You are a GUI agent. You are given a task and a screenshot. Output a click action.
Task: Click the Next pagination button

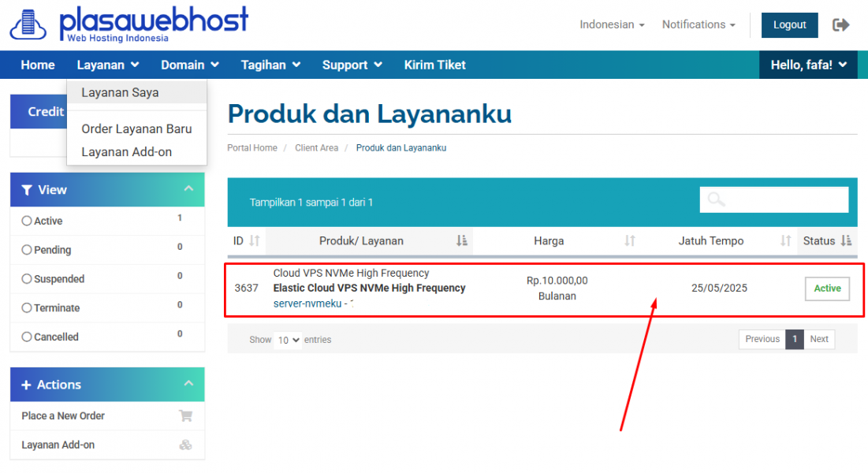tap(819, 339)
